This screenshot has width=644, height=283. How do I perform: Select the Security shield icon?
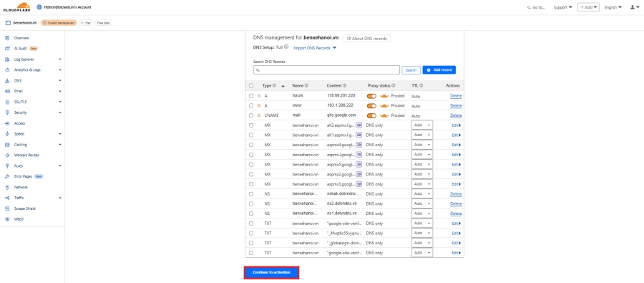[x=7, y=112]
